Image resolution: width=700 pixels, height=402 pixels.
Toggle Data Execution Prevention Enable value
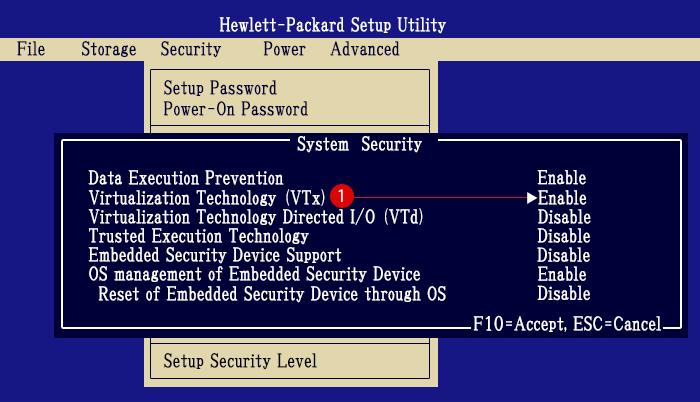point(562,178)
